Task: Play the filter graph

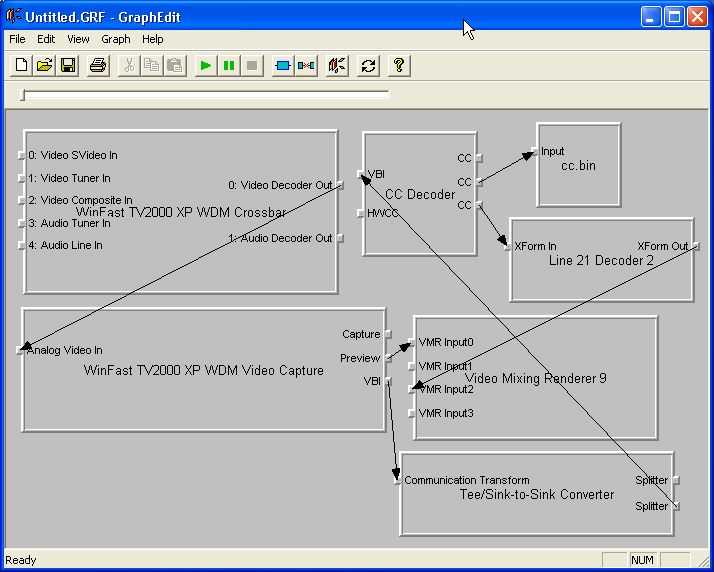Action: tap(206, 66)
